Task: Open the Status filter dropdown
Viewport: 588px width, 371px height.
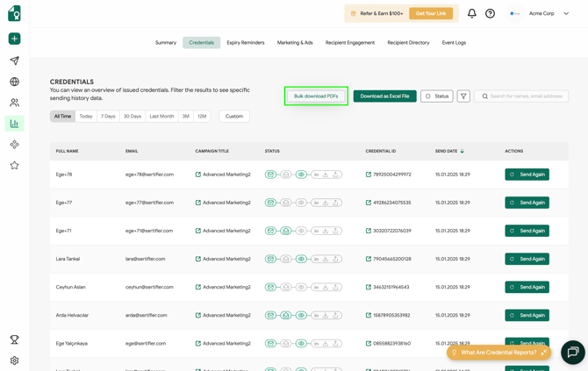Action: [x=436, y=96]
